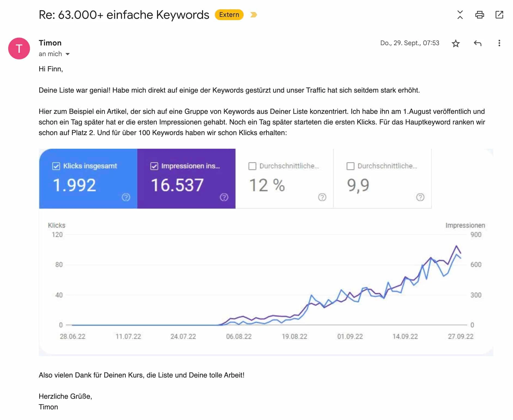Uncheck the Impressionen checkbox
513x420 pixels.
click(154, 166)
